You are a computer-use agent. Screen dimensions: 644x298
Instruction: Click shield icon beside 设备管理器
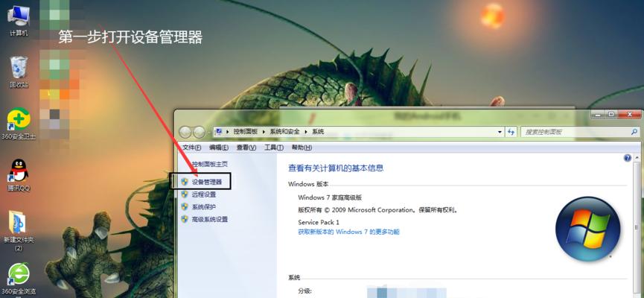[x=185, y=182]
